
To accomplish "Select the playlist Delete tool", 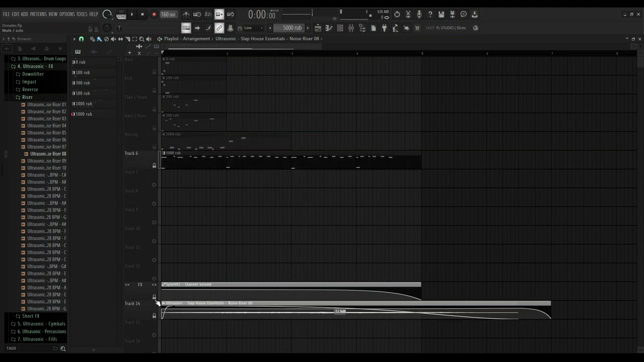I will 106,39.
